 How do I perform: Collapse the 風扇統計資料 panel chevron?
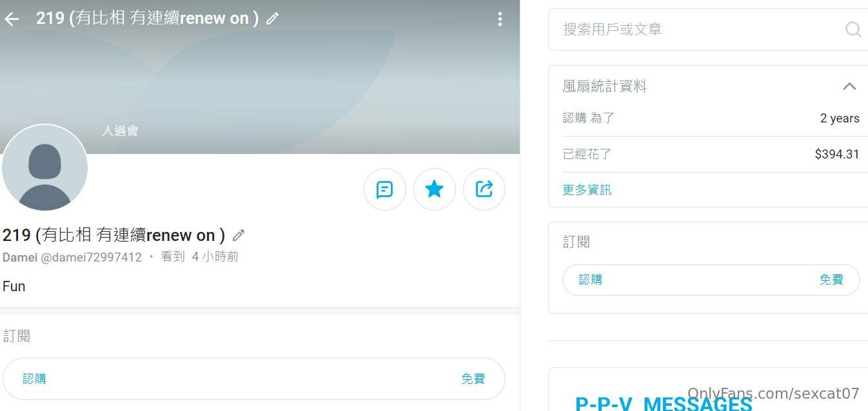tap(849, 86)
